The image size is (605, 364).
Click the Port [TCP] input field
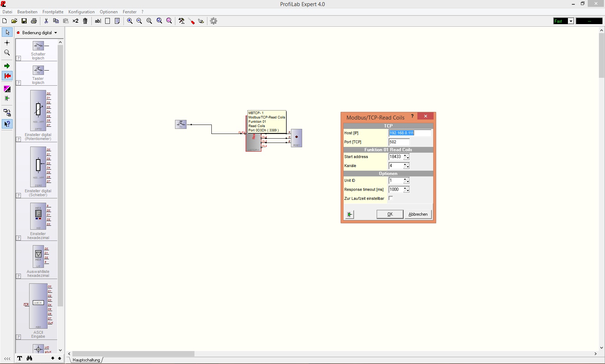coord(399,142)
